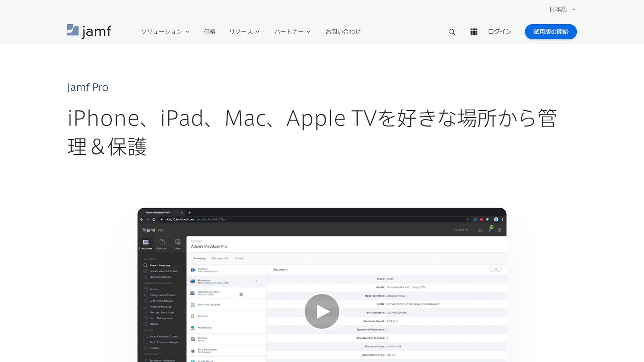Open the Full Jamf Pro dropdown
This screenshot has height=362, width=644.
pos(462,230)
